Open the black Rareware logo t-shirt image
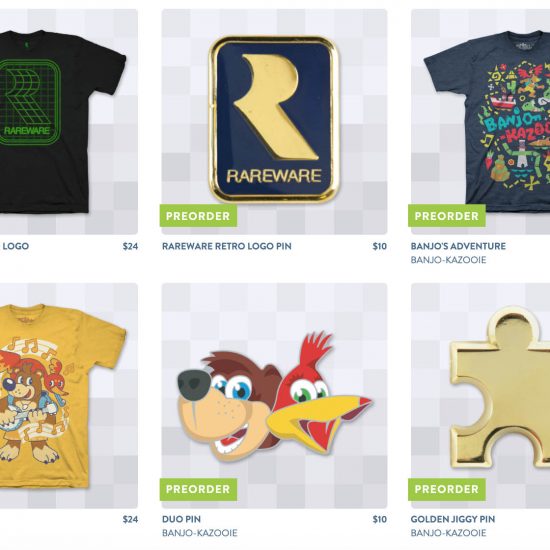 click(69, 122)
